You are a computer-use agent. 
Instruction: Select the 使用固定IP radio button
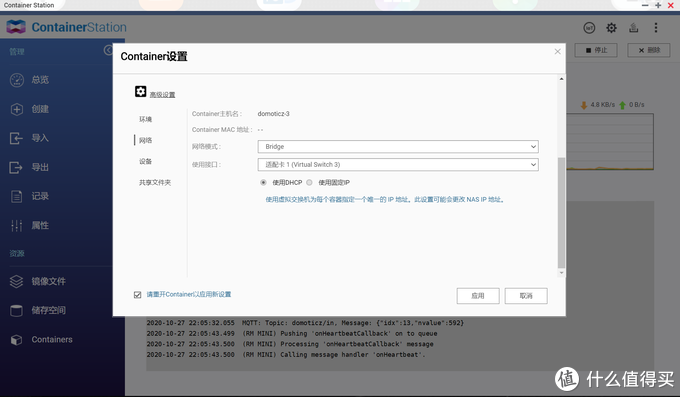(309, 182)
